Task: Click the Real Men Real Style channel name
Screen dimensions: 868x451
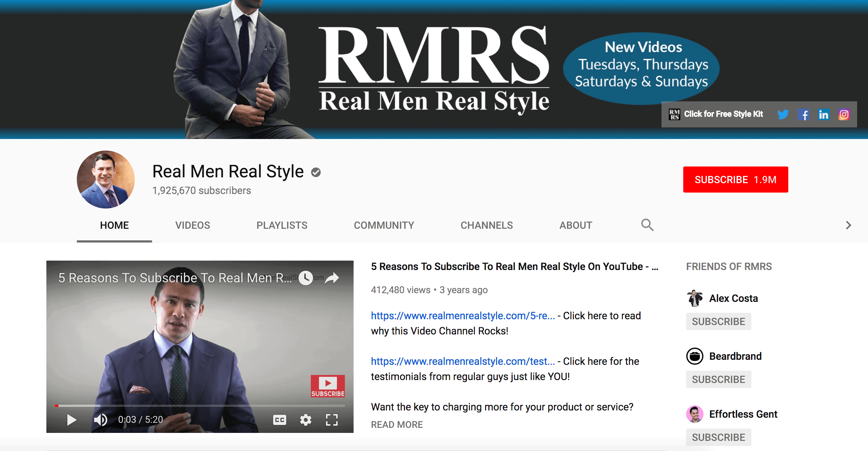Action: point(228,171)
